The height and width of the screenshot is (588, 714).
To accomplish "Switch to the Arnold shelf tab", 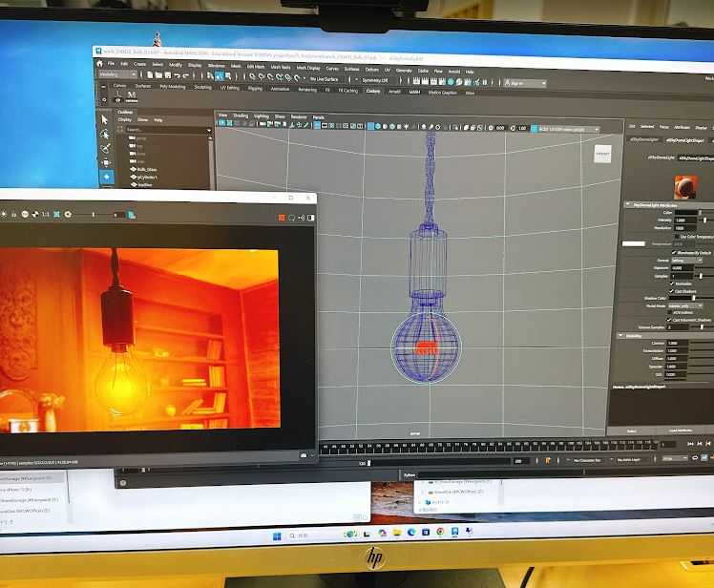I will pos(394,91).
